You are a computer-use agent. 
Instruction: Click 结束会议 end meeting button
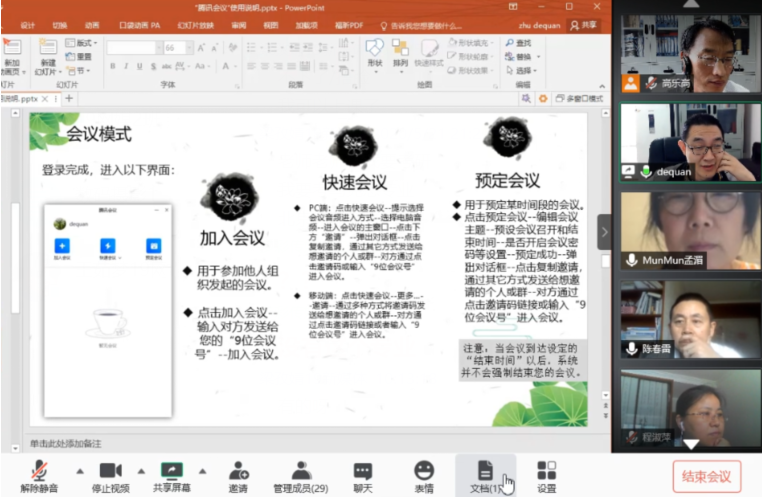(x=707, y=477)
